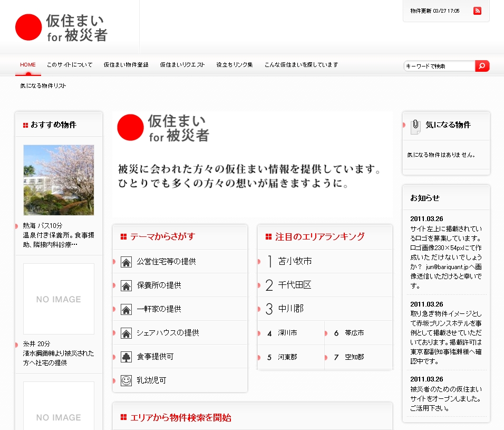Go to 仮住まい物件登録 page

[126, 65]
